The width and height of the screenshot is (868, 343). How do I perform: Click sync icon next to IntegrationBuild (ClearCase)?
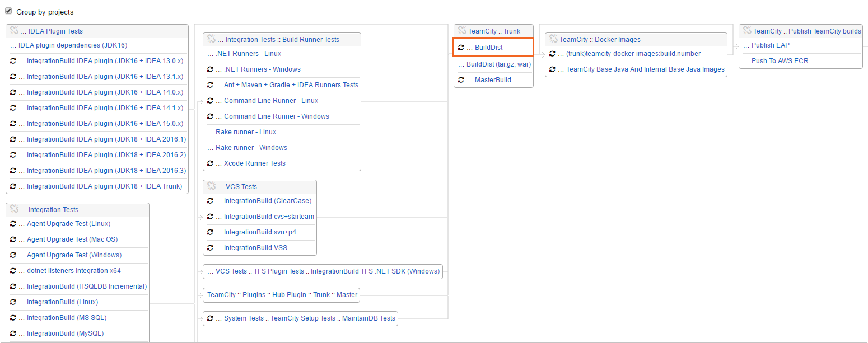click(x=210, y=201)
